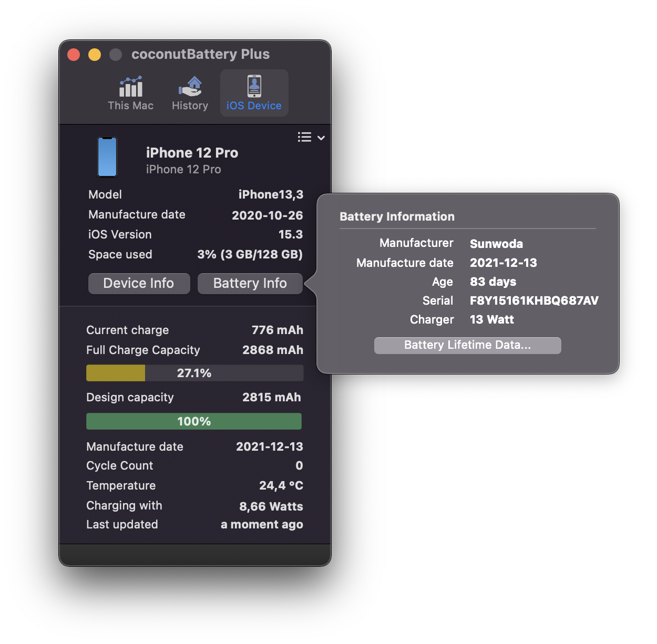657x644 pixels.
Task: Click the 24,4 °C temperature reading
Action: [281, 485]
